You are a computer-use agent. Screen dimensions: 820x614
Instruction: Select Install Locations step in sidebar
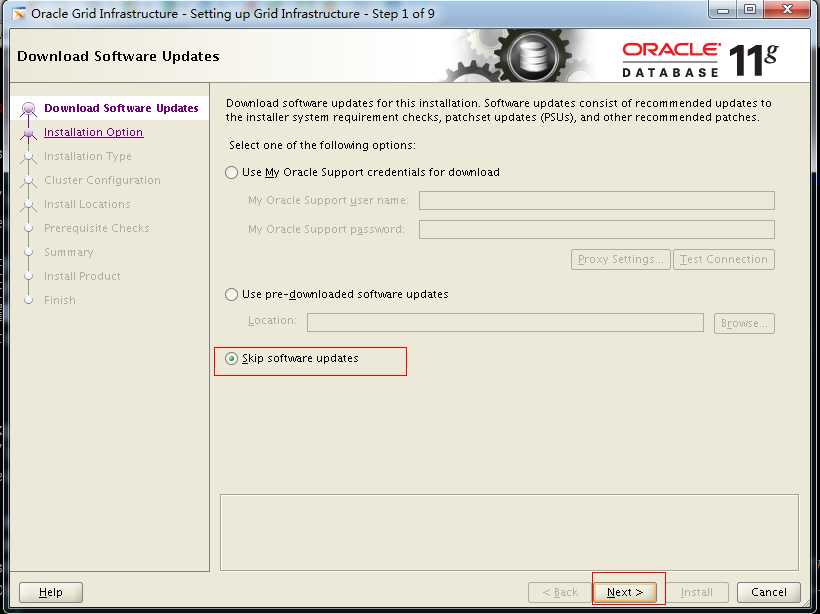click(87, 204)
